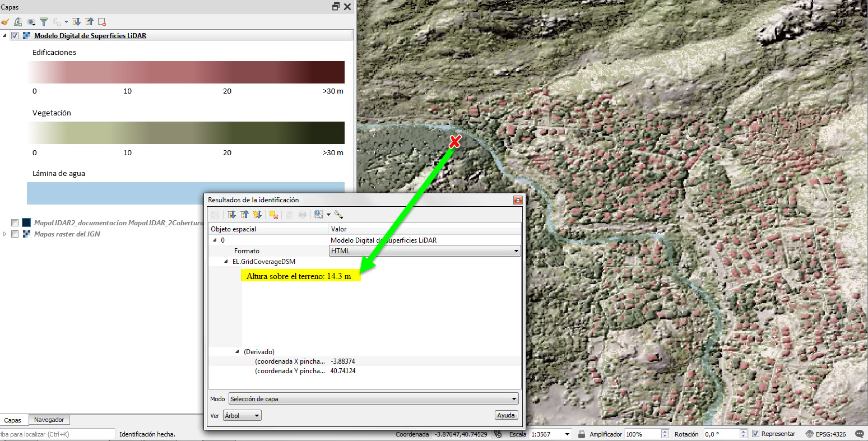Remove the selected layer or group

coord(102,21)
